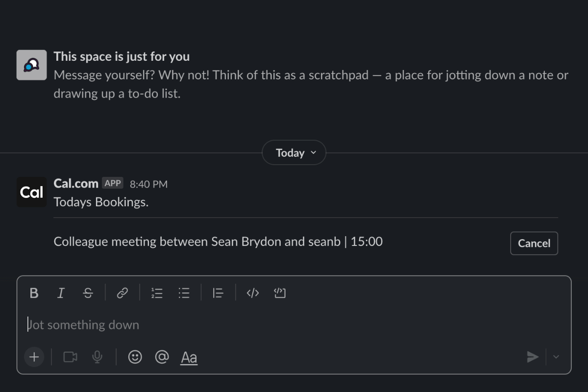Open attachments plus menu
The width and height of the screenshot is (588, 392).
click(34, 357)
